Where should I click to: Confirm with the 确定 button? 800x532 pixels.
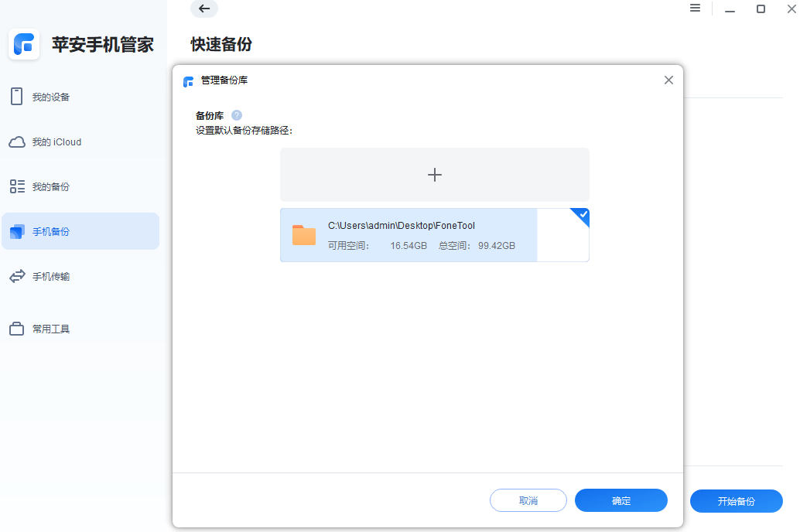click(621, 500)
